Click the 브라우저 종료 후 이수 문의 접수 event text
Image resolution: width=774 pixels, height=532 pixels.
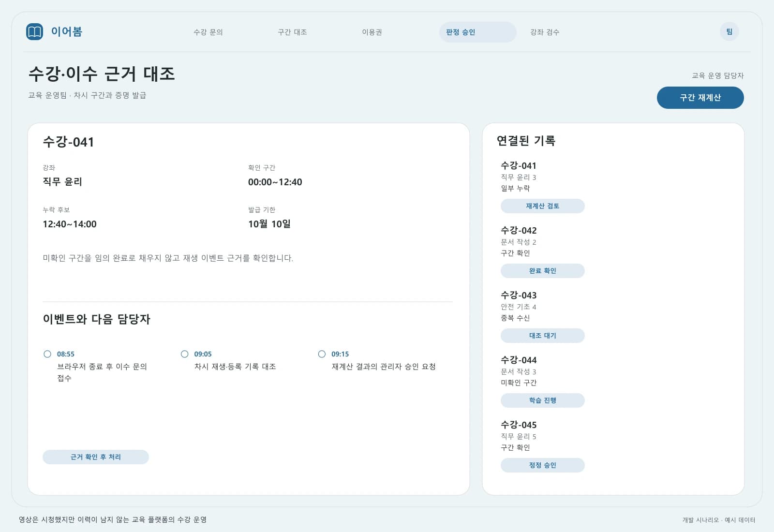pos(102,372)
